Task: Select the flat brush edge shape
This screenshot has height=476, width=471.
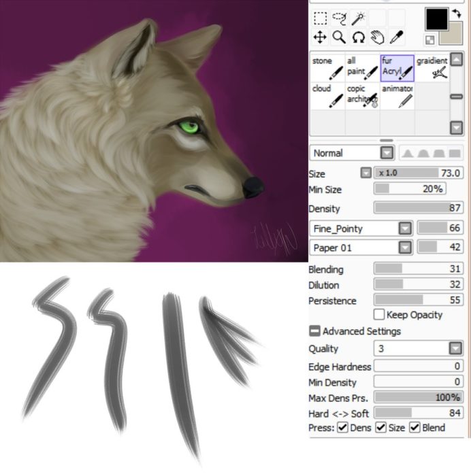Action: [x=455, y=153]
